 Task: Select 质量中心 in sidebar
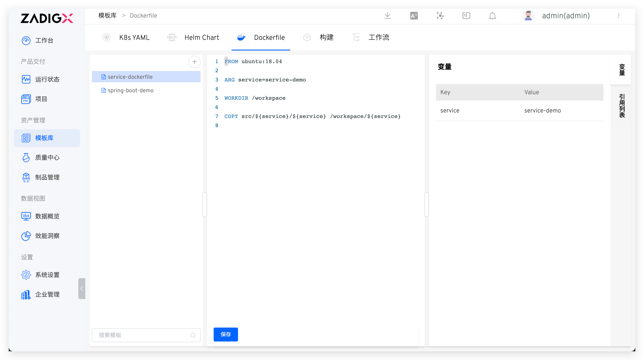[47, 158]
